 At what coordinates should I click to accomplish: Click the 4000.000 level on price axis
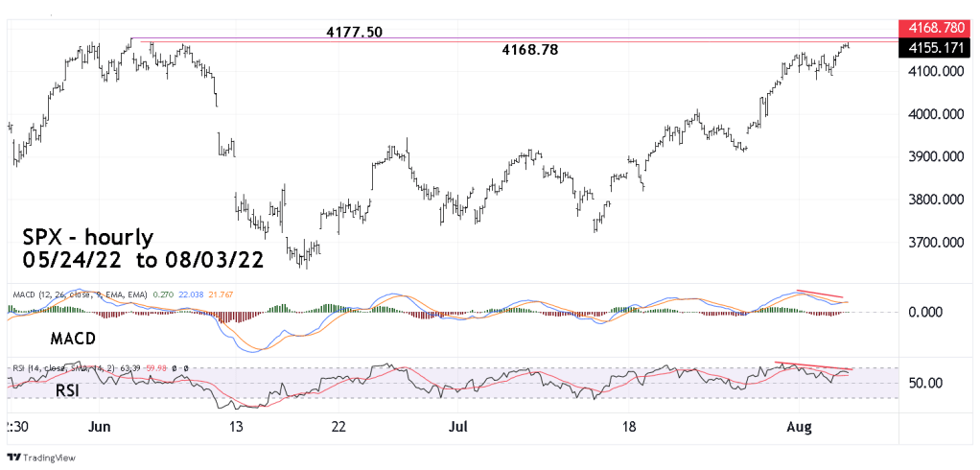point(936,114)
